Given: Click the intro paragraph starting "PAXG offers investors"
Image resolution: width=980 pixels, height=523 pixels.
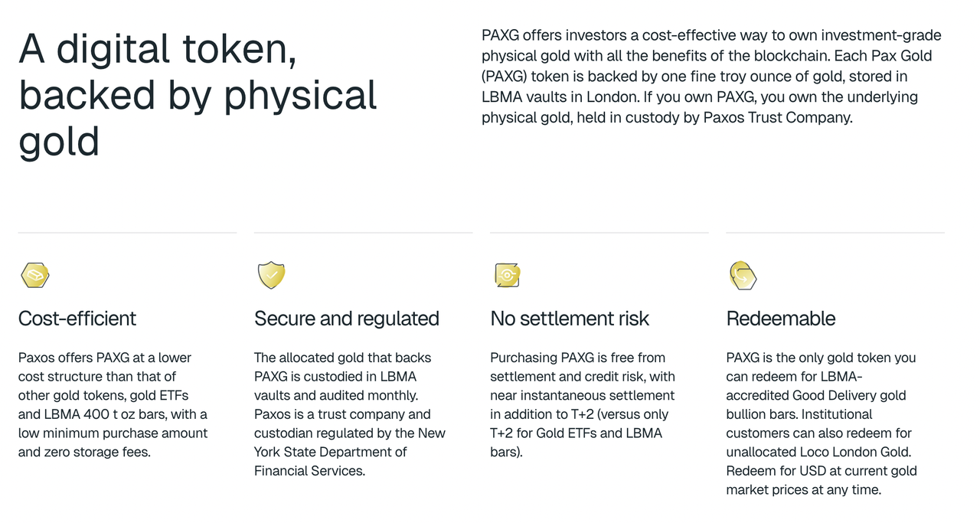Looking at the screenshot, I should coord(711,77).
